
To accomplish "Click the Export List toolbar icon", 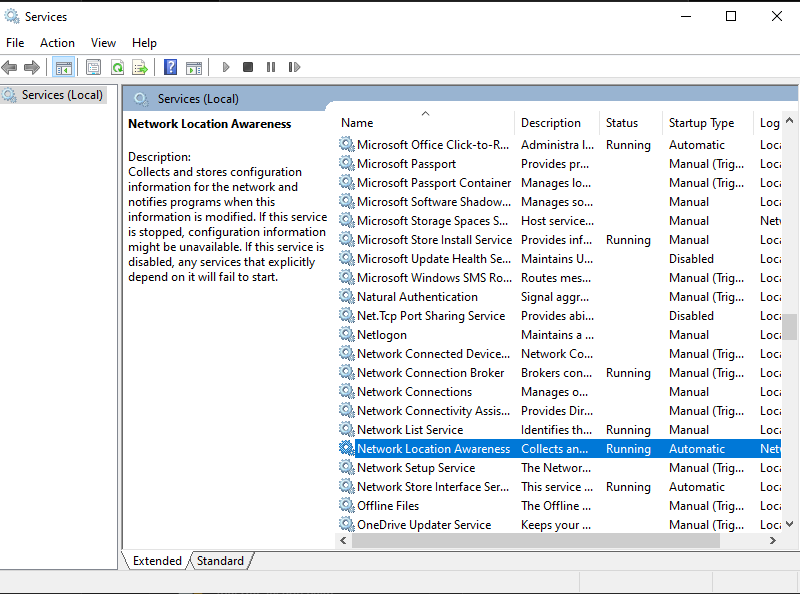I will [140, 67].
